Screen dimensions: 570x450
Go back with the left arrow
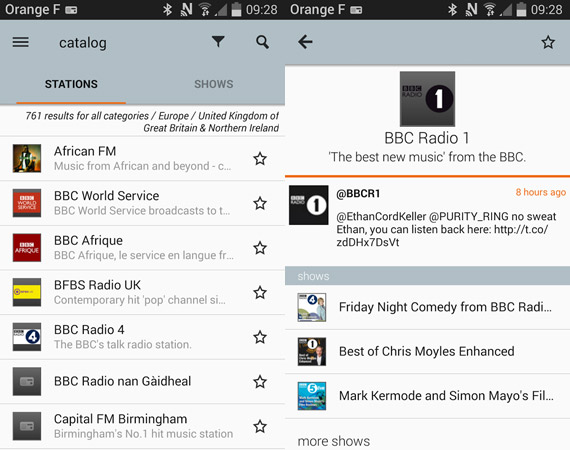click(305, 42)
